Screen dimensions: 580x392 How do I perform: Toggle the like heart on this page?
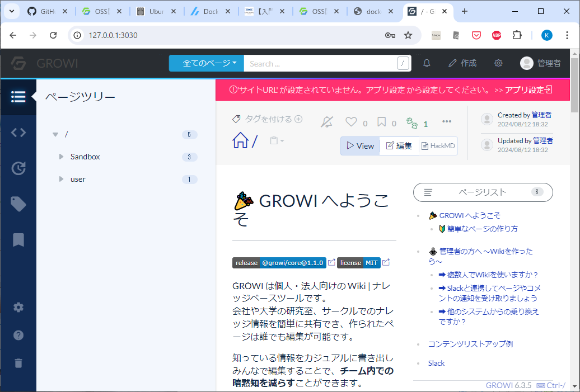[x=351, y=122]
